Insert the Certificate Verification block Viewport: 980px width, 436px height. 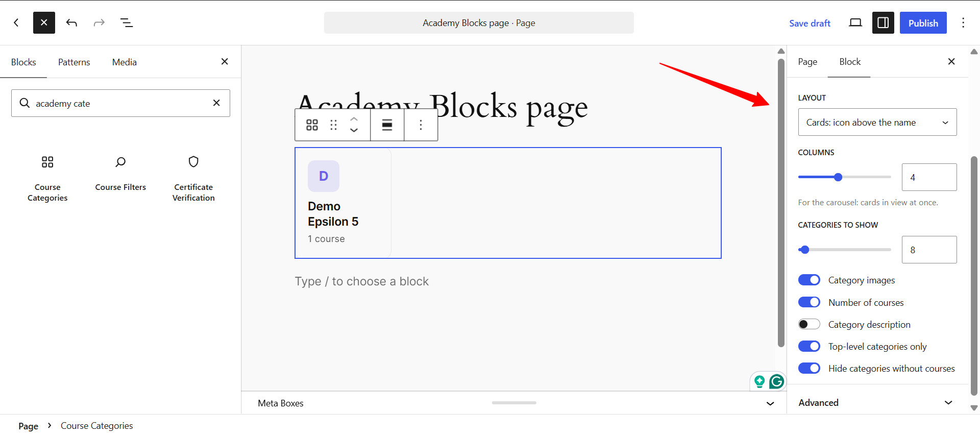click(193, 178)
